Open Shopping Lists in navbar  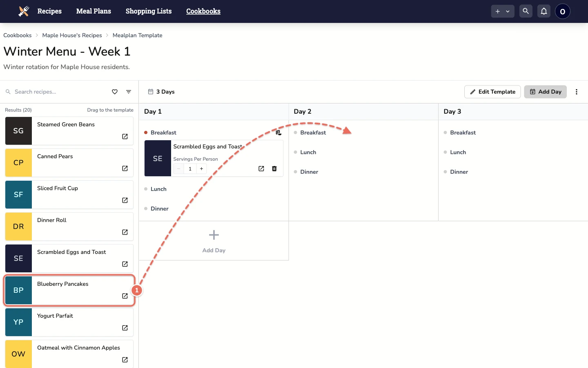pos(149,11)
